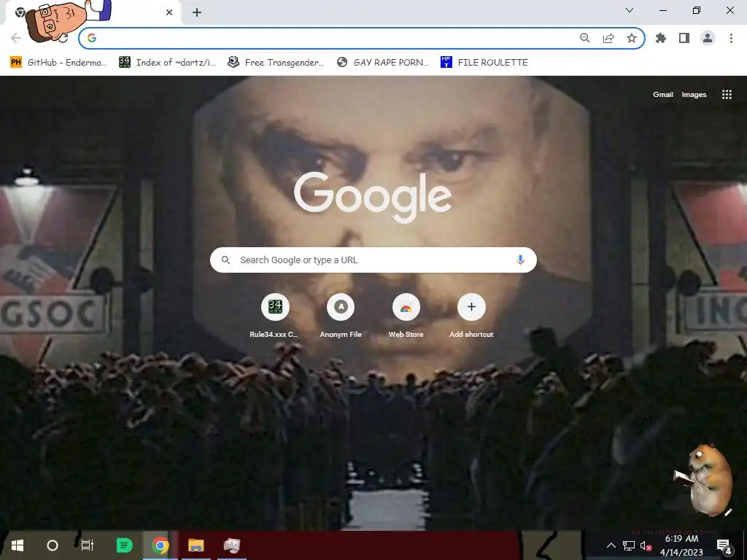Image resolution: width=747 pixels, height=560 pixels.
Task: Switch to Chrome on the taskbar
Action: point(160,545)
